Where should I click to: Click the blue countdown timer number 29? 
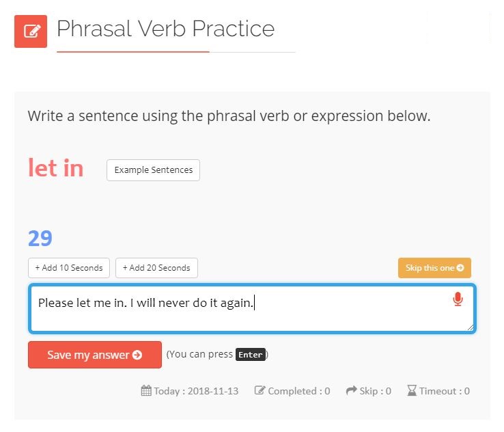pyautogui.click(x=40, y=238)
